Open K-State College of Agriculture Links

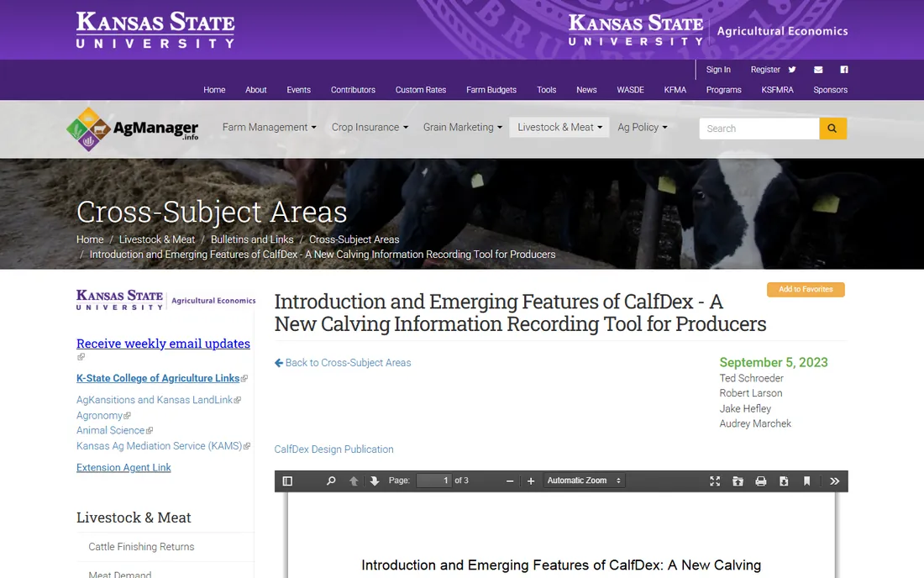click(158, 378)
